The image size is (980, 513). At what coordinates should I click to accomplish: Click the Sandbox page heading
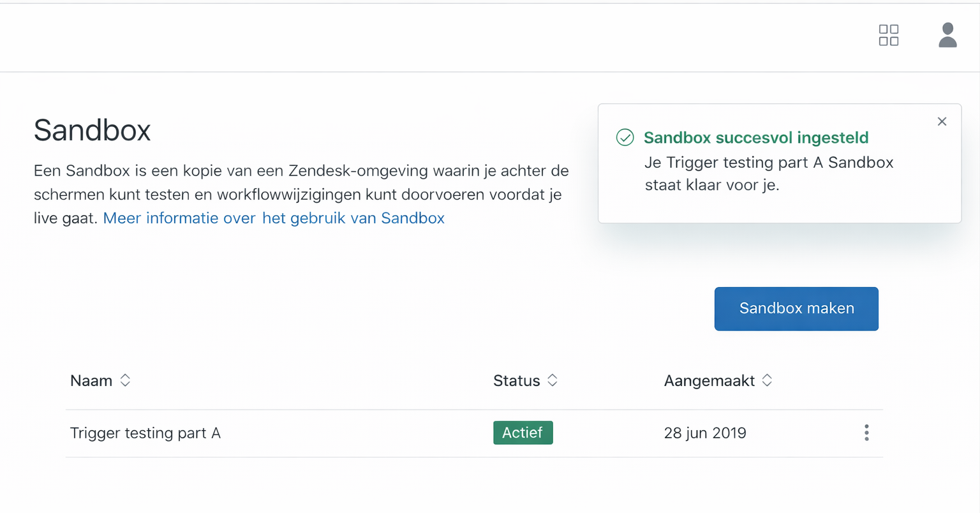(93, 130)
